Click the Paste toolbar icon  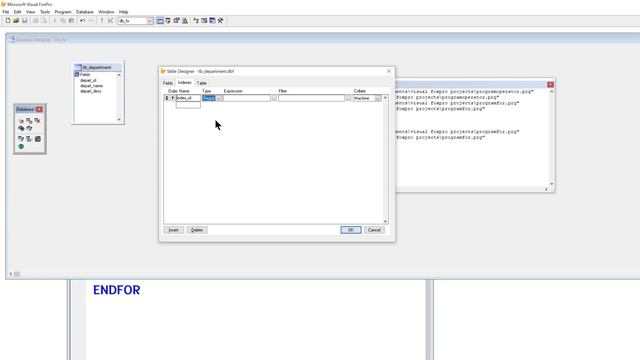(x=71, y=20)
